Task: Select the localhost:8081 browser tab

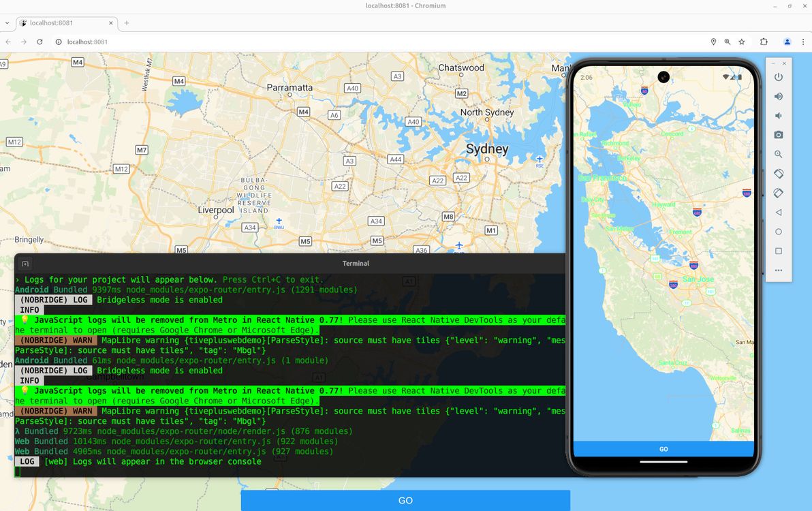Action: [66, 22]
